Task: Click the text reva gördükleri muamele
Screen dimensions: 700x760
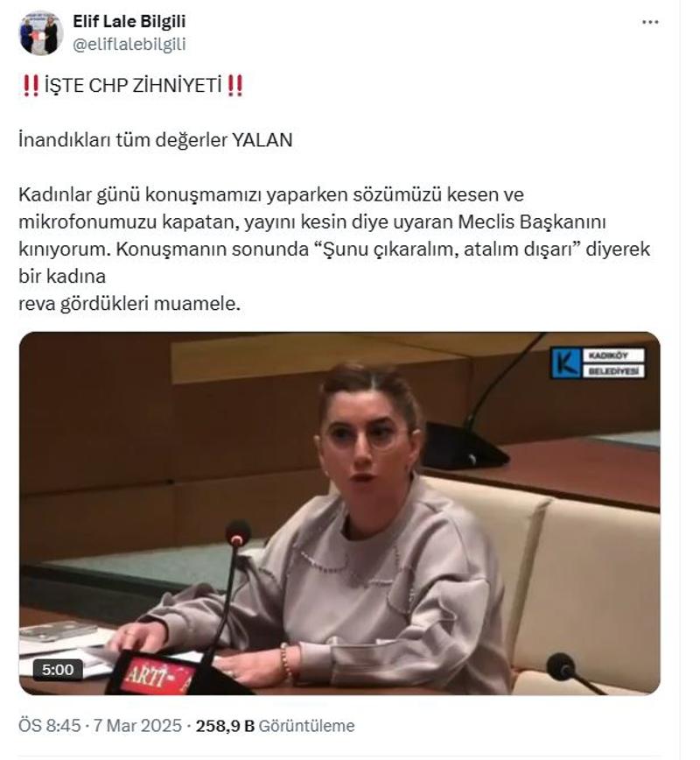Action: [x=129, y=304]
